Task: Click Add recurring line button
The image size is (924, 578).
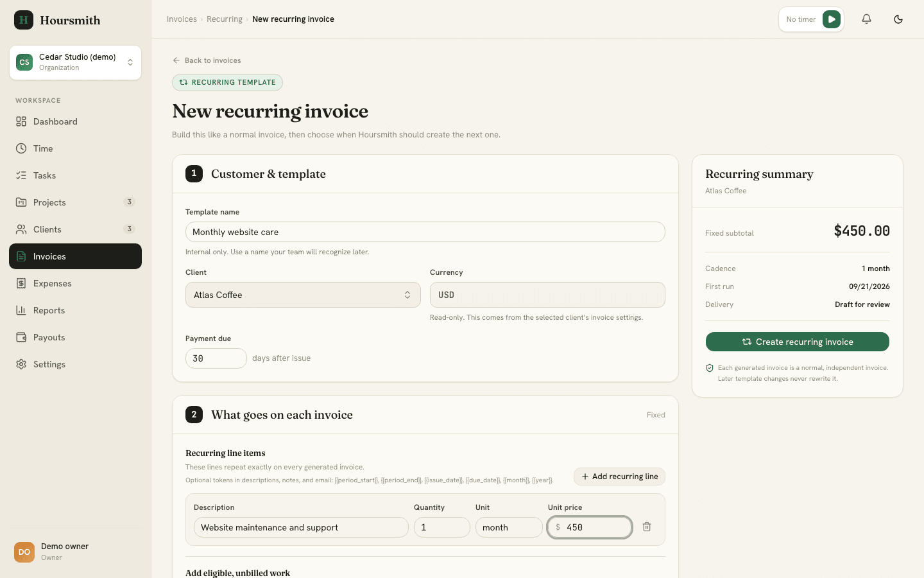Action: click(619, 477)
